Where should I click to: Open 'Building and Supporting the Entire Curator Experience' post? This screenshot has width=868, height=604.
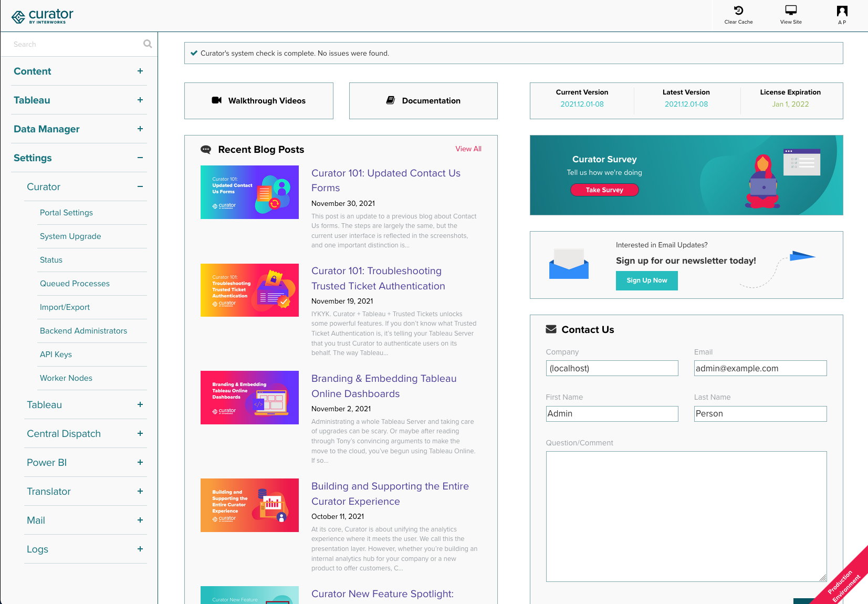(x=390, y=494)
